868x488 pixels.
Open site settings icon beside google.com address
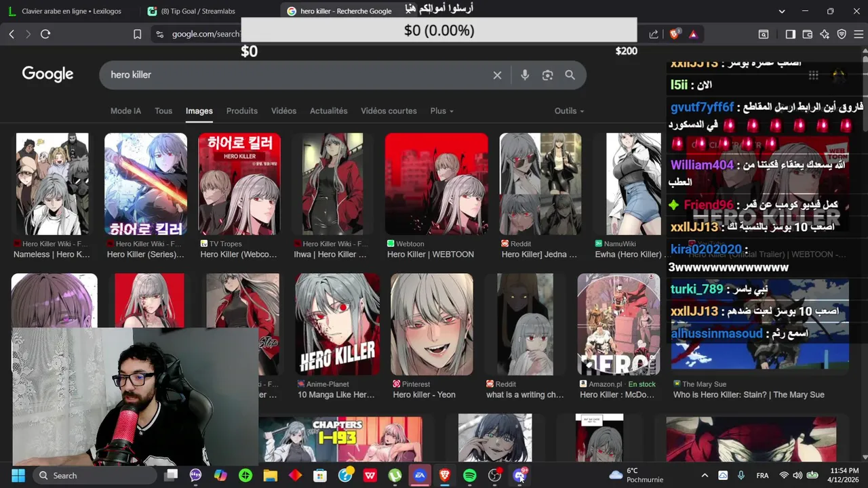(159, 34)
